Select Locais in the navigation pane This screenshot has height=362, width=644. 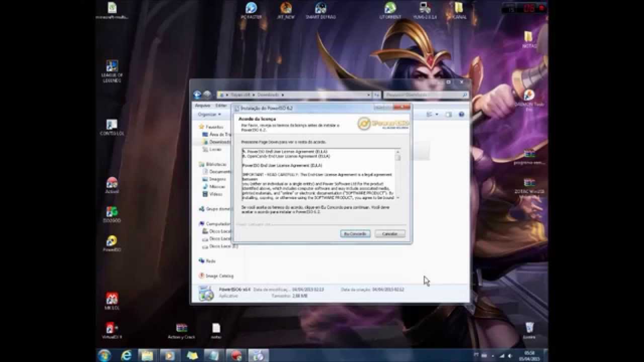(x=212, y=149)
